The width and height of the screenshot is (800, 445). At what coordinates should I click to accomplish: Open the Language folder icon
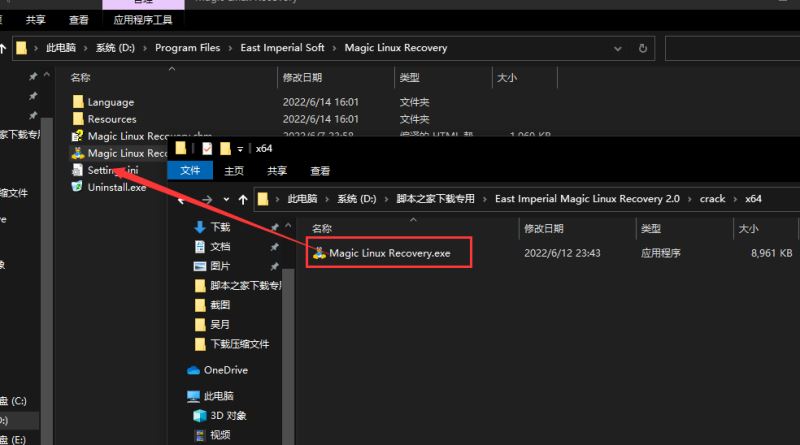(78, 102)
